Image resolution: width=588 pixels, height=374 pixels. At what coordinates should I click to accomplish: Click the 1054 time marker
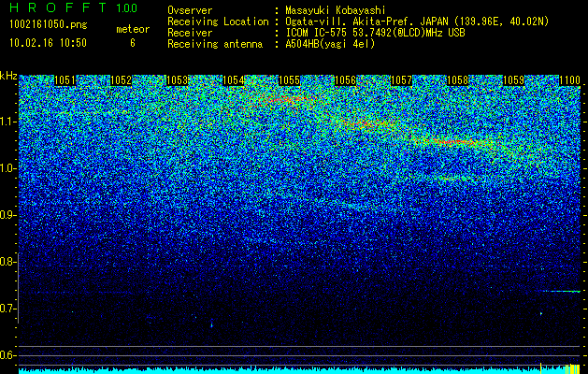coord(234,80)
